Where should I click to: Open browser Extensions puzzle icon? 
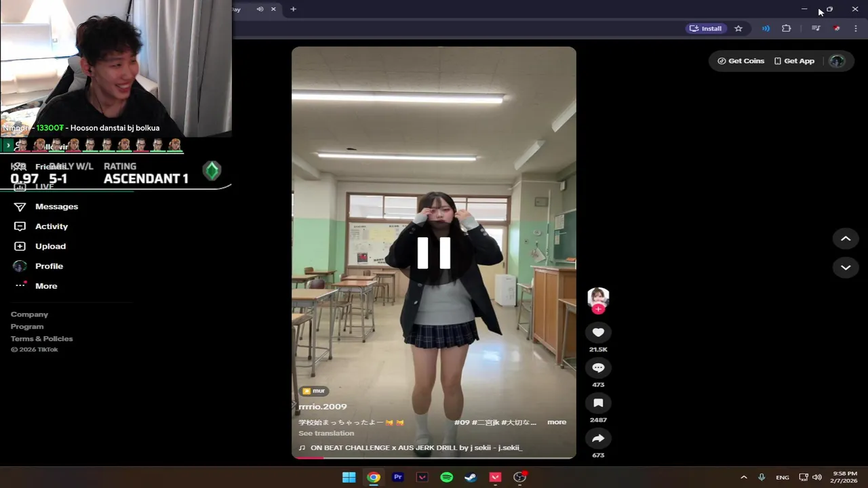coord(787,28)
